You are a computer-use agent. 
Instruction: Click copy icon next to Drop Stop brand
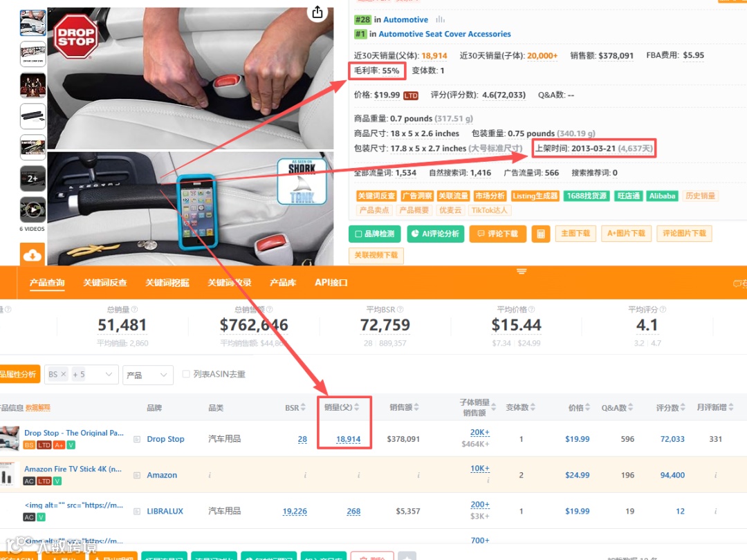pyautogui.click(x=137, y=439)
